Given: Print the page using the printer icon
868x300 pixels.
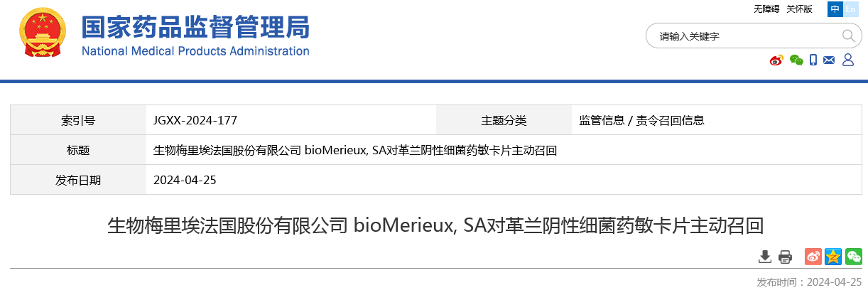Looking at the screenshot, I should tap(785, 257).
